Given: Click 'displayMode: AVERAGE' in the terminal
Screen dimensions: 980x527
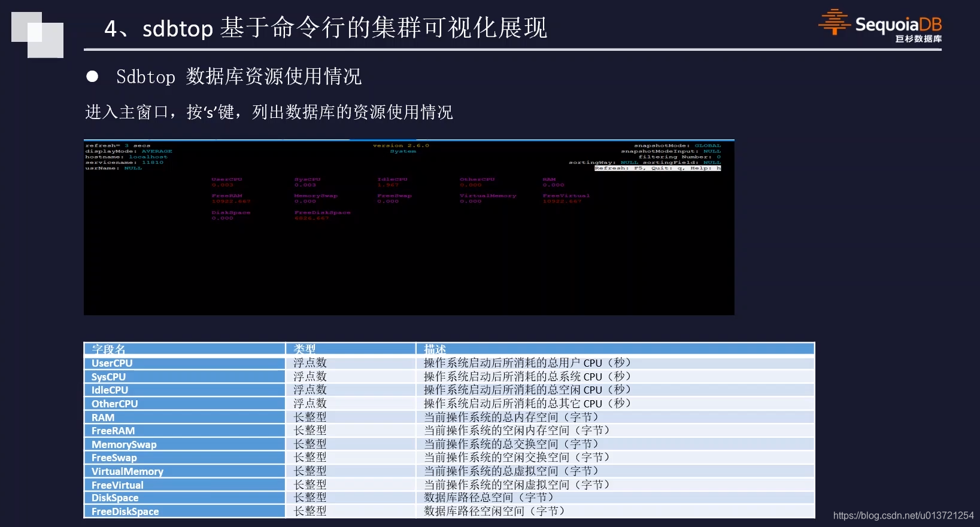Looking at the screenshot, I should pos(129,151).
